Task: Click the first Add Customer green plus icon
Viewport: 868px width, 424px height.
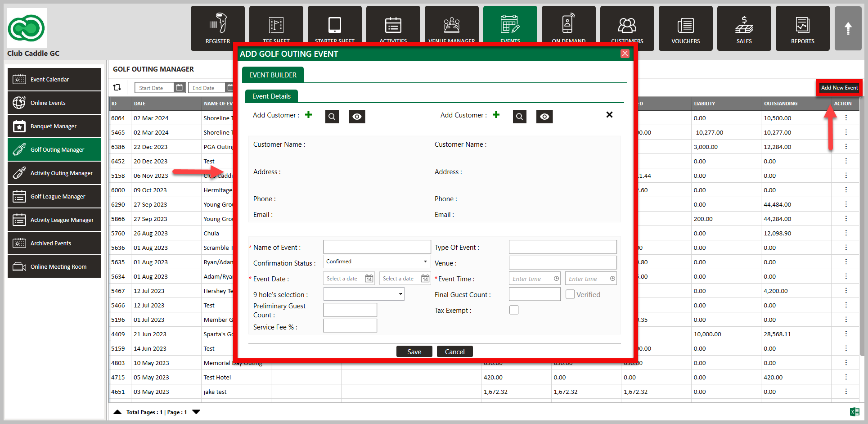Action: click(308, 115)
